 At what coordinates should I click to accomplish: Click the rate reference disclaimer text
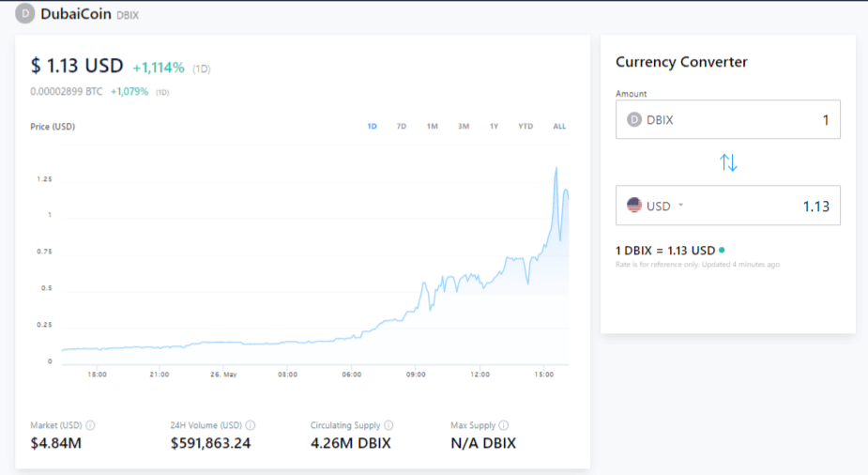pyautogui.click(x=697, y=265)
